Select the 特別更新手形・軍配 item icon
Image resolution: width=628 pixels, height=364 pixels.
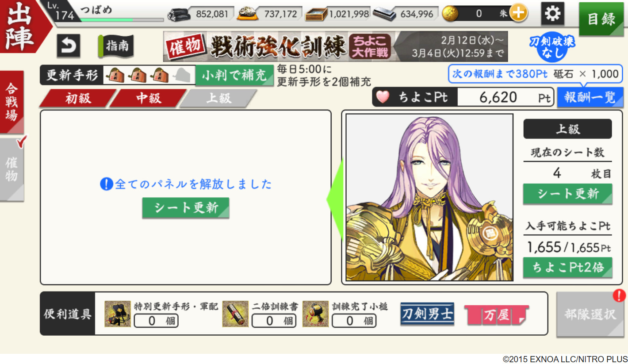pyautogui.click(x=118, y=314)
